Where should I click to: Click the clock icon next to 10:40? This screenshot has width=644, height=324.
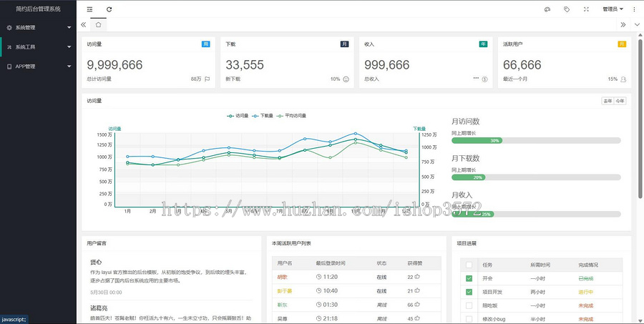(x=318, y=290)
